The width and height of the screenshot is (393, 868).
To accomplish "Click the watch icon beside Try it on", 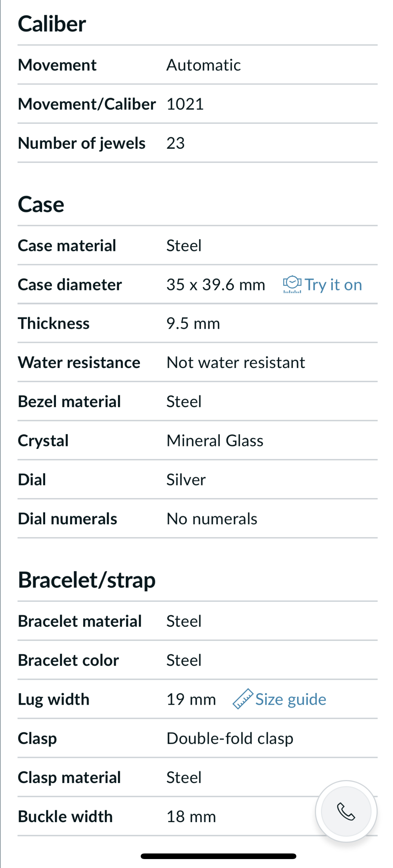I will [x=292, y=285].
